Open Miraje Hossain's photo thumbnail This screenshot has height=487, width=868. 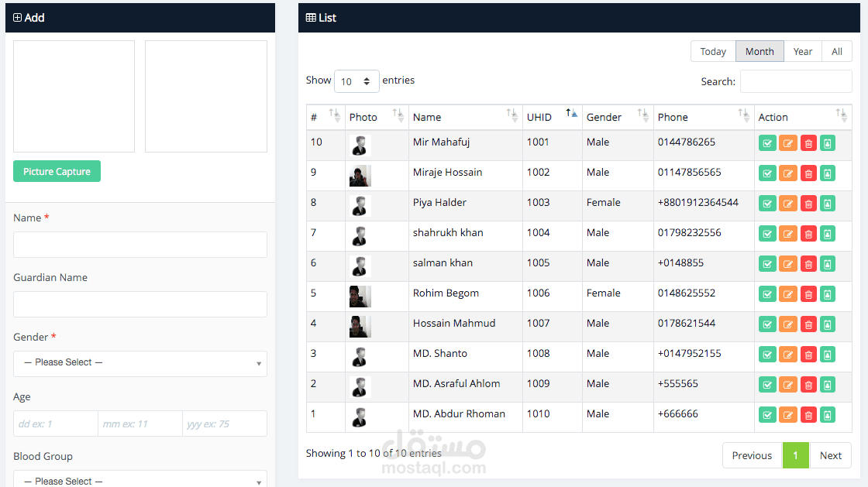click(360, 176)
